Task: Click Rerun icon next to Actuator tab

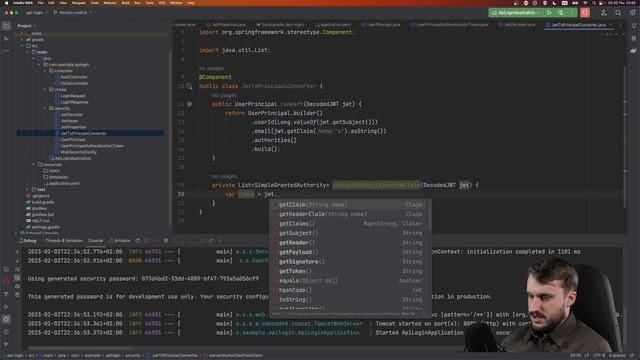Action: tap(138, 241)
